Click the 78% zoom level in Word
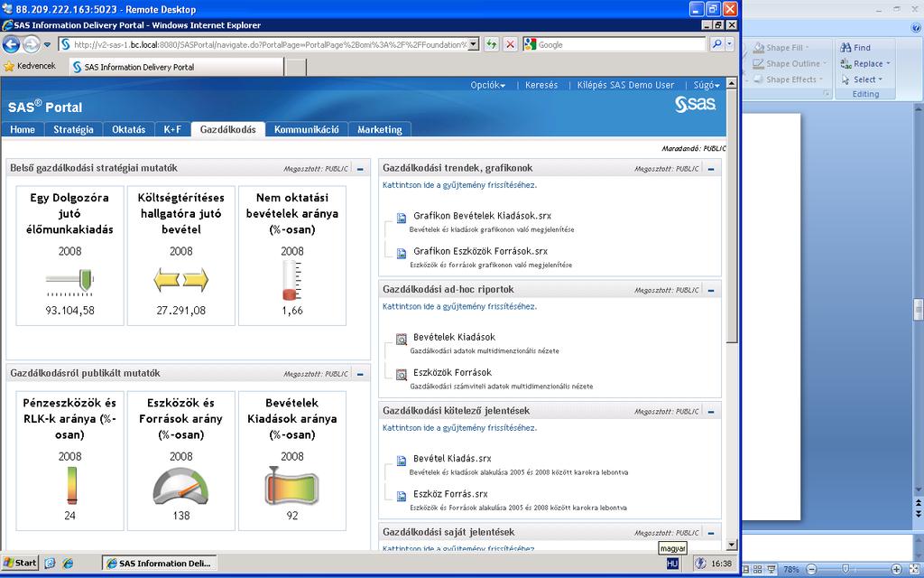 coord(790,569)
